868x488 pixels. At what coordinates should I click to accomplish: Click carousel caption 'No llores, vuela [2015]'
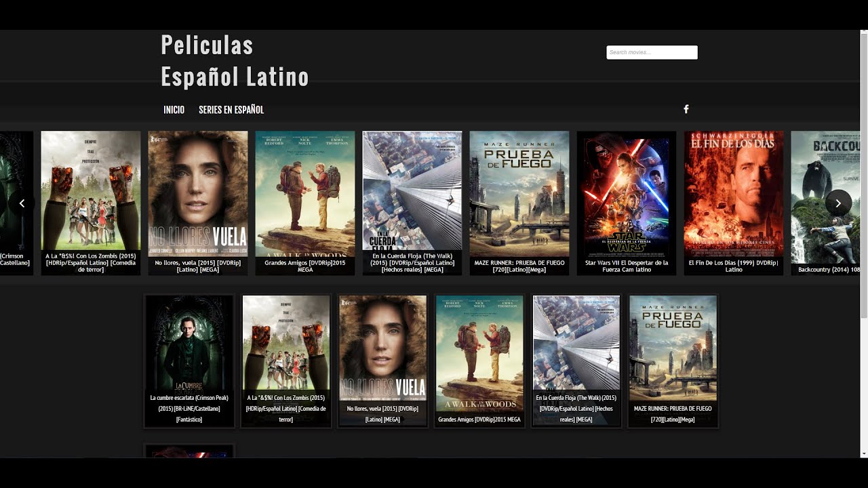pyautogui.click(x=198, y=266)
